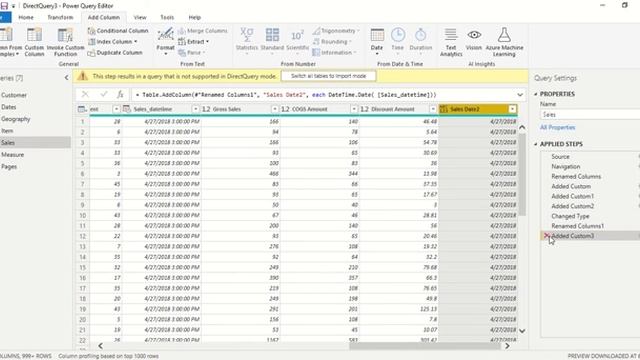Click Duplicate Column
Screen dimensions: 640x360
pos(115,53)
